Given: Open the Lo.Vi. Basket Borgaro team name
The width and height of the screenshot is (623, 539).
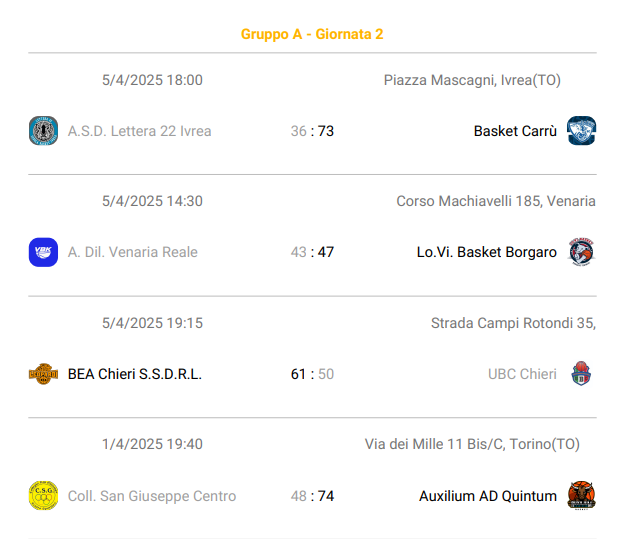Looking at the screenshot, I should [x=487, y=252].
